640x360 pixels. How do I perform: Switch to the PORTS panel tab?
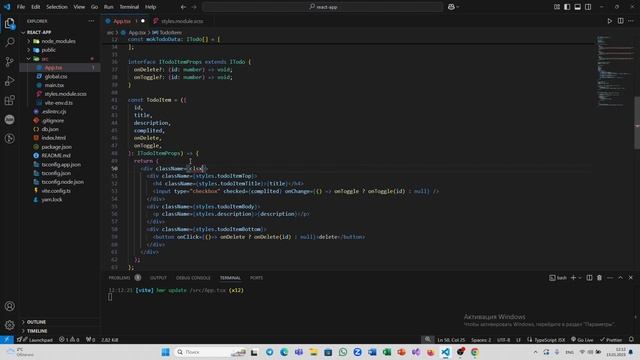click(256, 278)
